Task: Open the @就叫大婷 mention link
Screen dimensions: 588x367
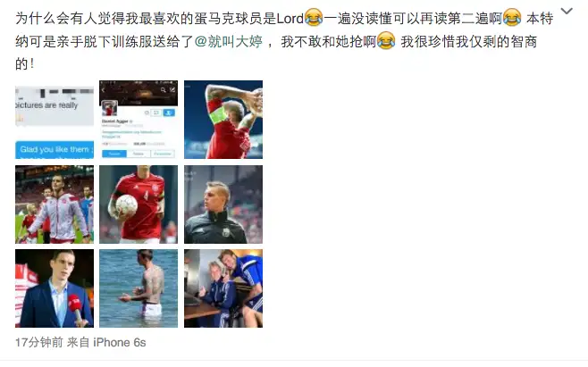Action: pos(229,42)
